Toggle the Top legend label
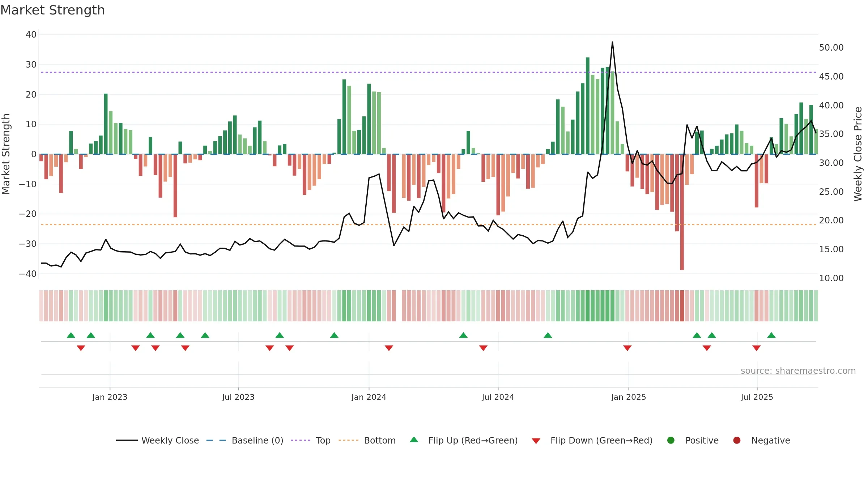Viewport: 868px width, 488px height. coord(323,441)
